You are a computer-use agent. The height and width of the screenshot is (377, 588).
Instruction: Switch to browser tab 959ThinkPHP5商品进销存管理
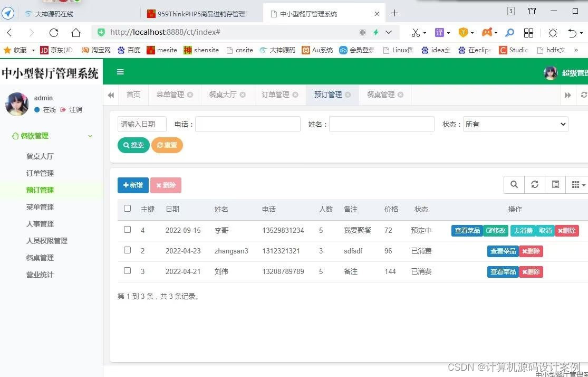point(197,14)
